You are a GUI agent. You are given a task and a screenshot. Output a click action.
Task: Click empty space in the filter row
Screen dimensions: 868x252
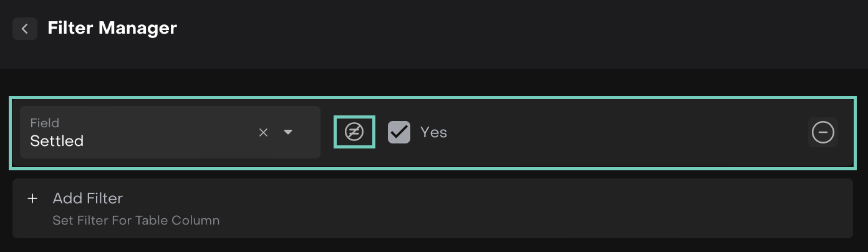(x=624, y=132)
